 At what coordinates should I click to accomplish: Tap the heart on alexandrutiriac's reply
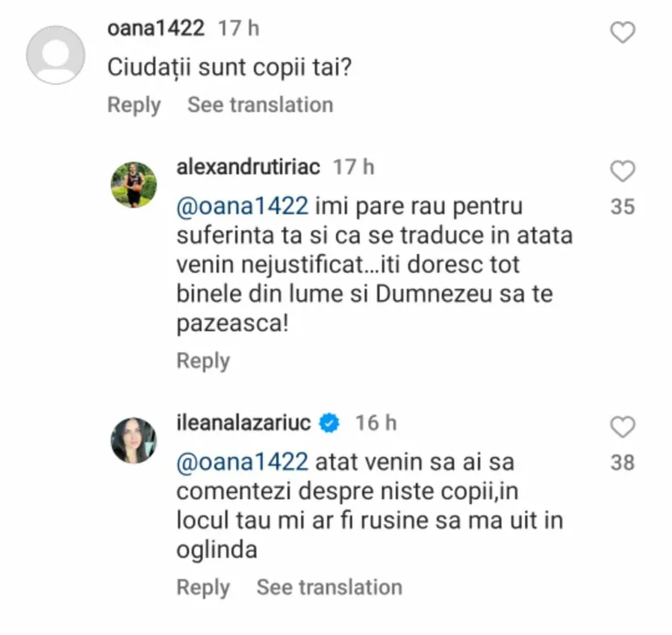coord(623,172)
